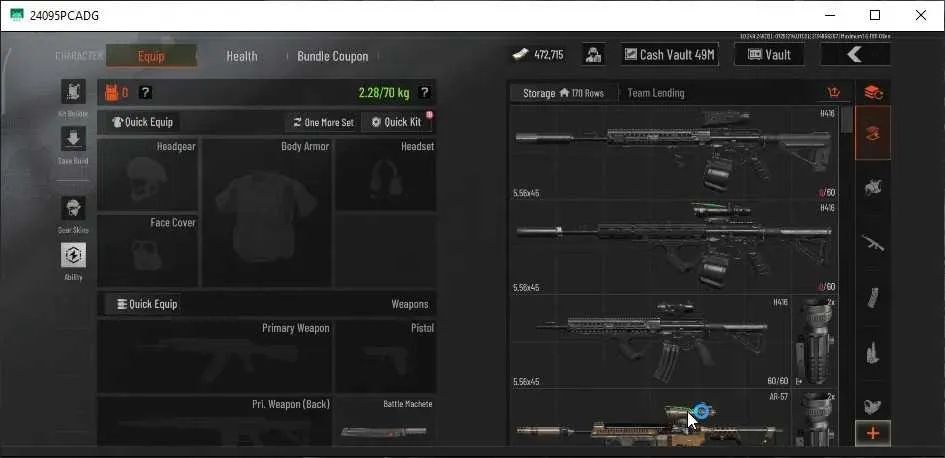Add a category with the orange plus button
Screen dimensions: 945x458
(x=873, y=433)
